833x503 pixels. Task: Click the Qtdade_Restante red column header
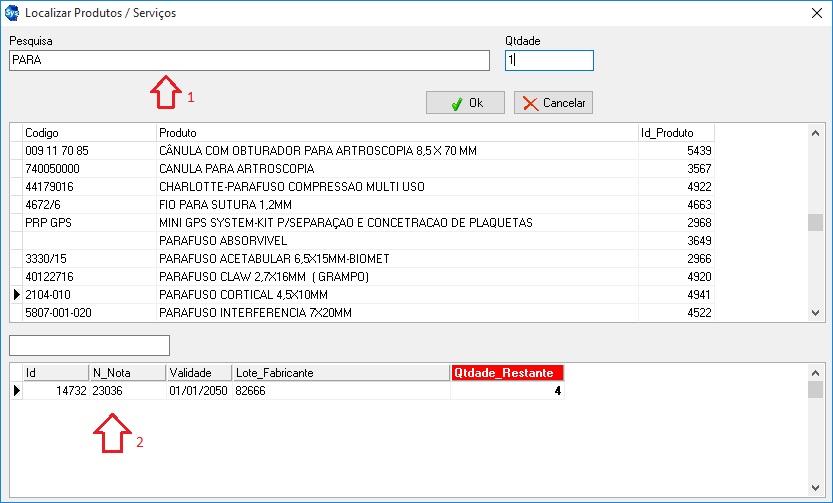pos(507,373)
